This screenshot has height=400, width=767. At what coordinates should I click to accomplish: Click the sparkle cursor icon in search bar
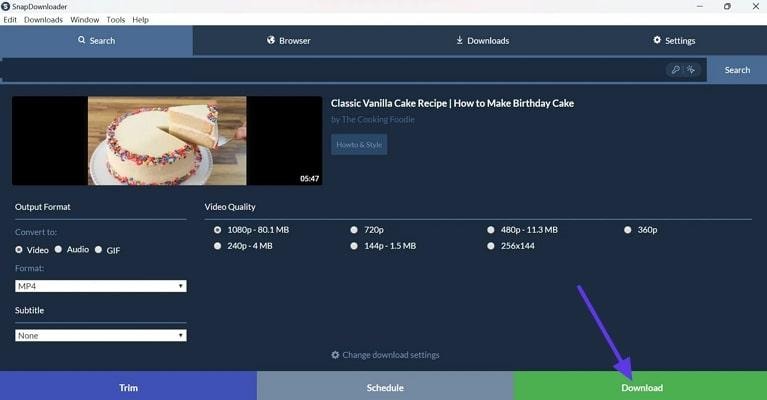[x=691, y=70]
